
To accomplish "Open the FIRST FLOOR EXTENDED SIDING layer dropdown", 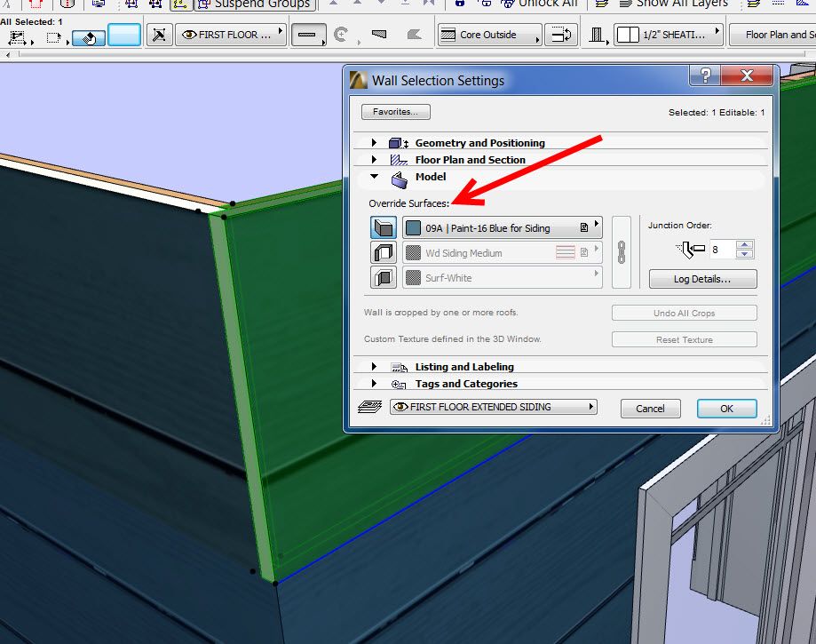I will click(x=494, y=407).
